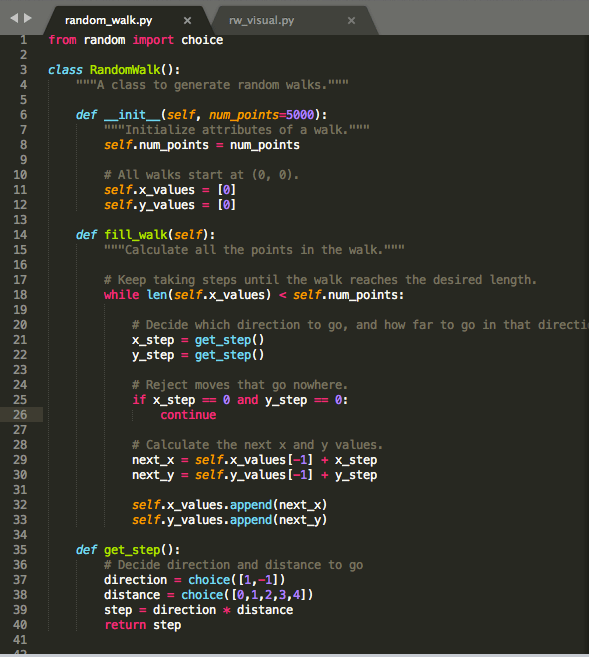Click the comment '# Reject moves that go nowhere.'

point(240,385)
